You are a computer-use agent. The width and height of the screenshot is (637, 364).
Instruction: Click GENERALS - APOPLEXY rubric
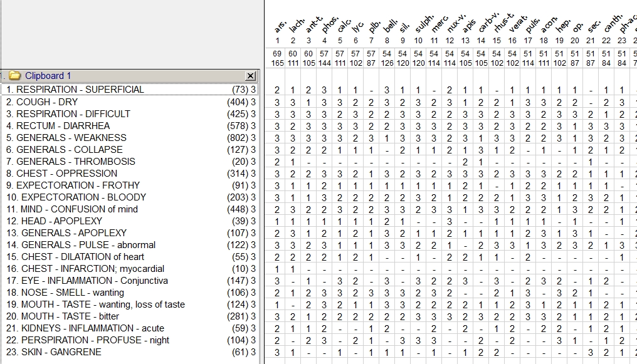click(x=130, y=233)
